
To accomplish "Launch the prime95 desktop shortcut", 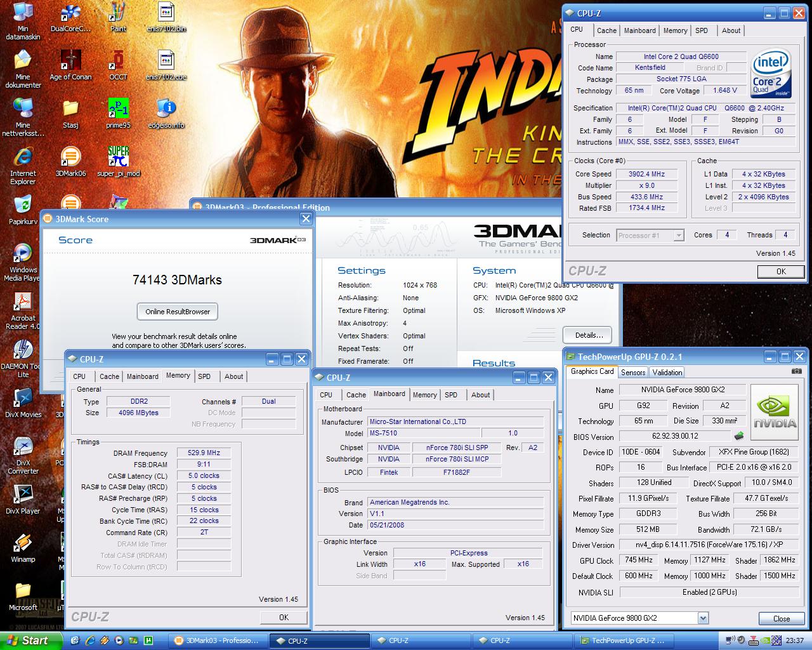I will (x=118, y=114).
